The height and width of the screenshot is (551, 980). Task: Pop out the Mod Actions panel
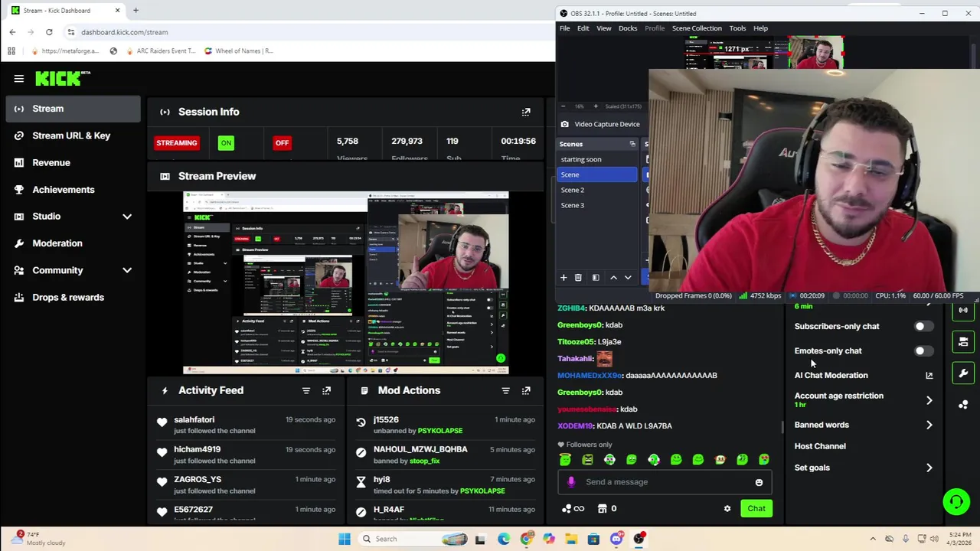(526, 390)
